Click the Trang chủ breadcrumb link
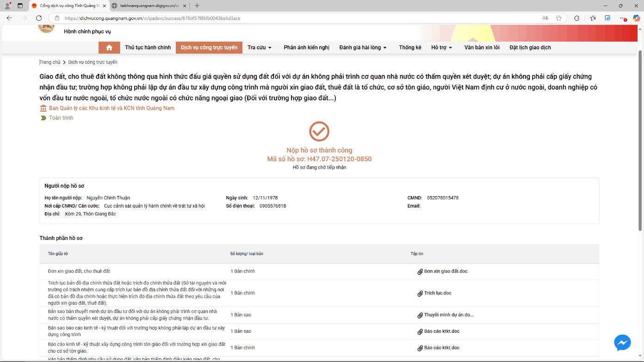The width and height of the screenshot is (644, 362). pyautogui.click(x=50, y=62)
